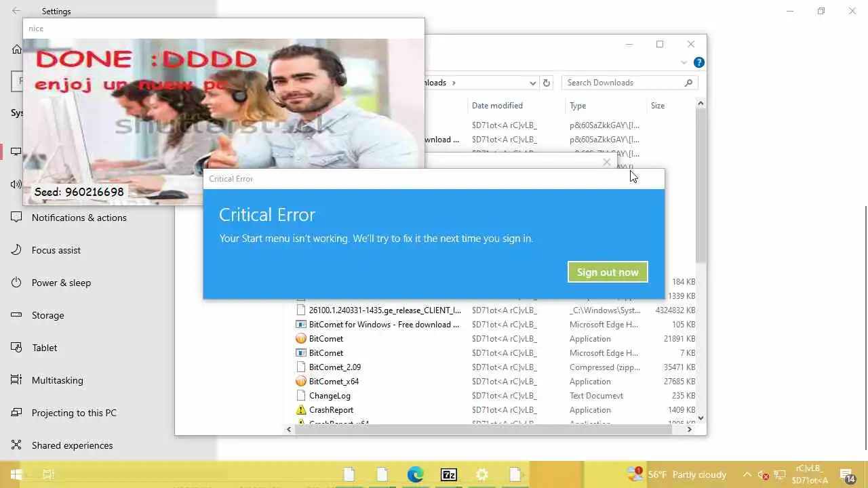868x488 pixels.
Task: Open the weather widget showing 56°F
Action: tap(677, 474)
